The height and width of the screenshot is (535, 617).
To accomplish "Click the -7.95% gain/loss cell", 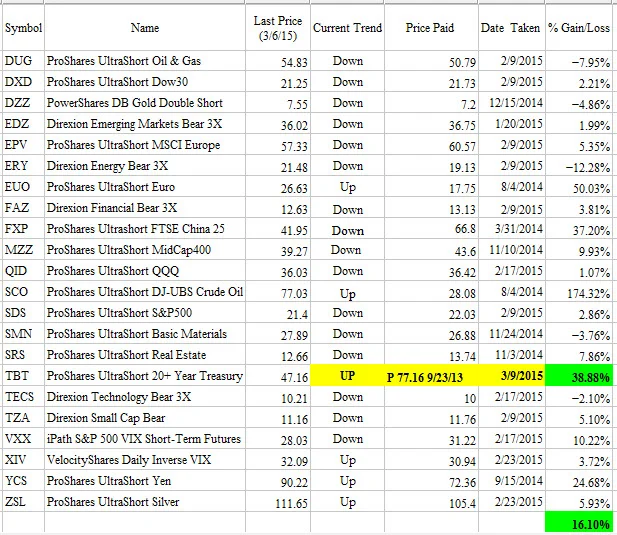I will (x=579, y=61).
